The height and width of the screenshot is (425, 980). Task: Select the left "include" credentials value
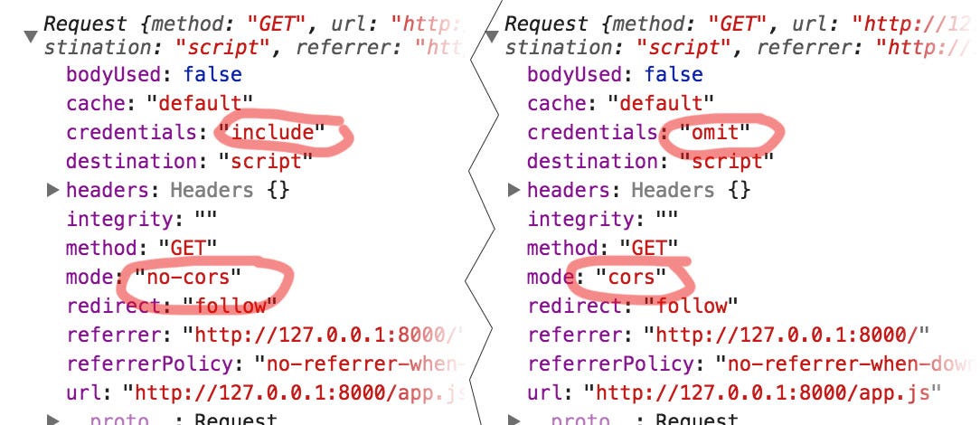click(272, 133)
